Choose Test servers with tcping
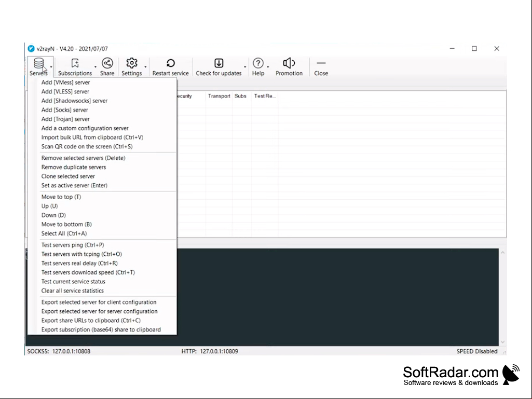 [x=102, y=254]
